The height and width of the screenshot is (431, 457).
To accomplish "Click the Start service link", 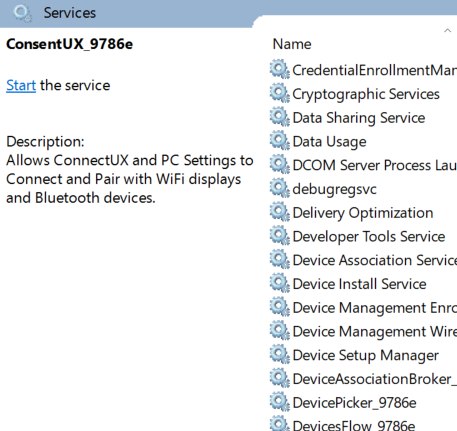I will (x=21, y=86).
